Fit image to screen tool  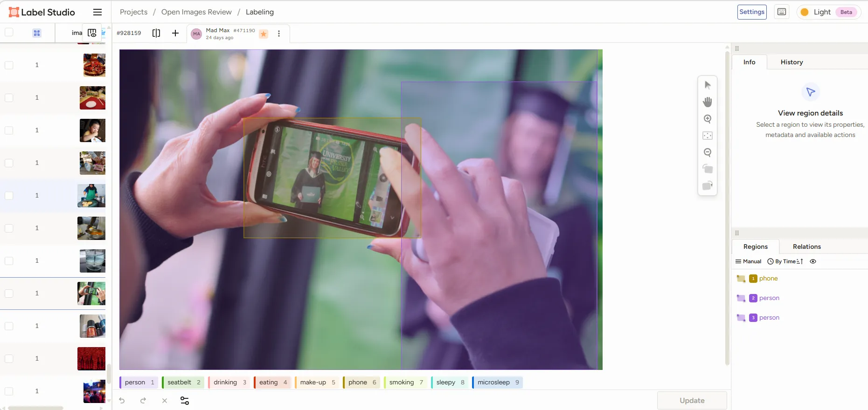708,136
